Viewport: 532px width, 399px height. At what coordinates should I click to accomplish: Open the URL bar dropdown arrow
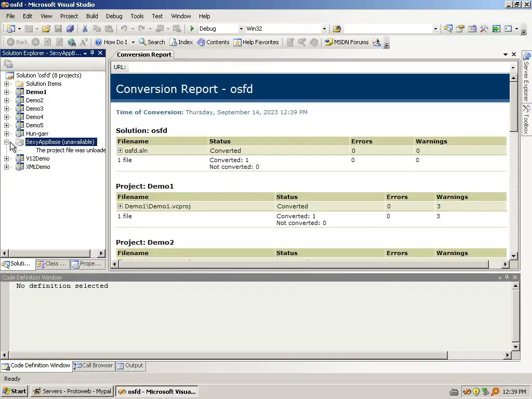[x=513, y=68]
